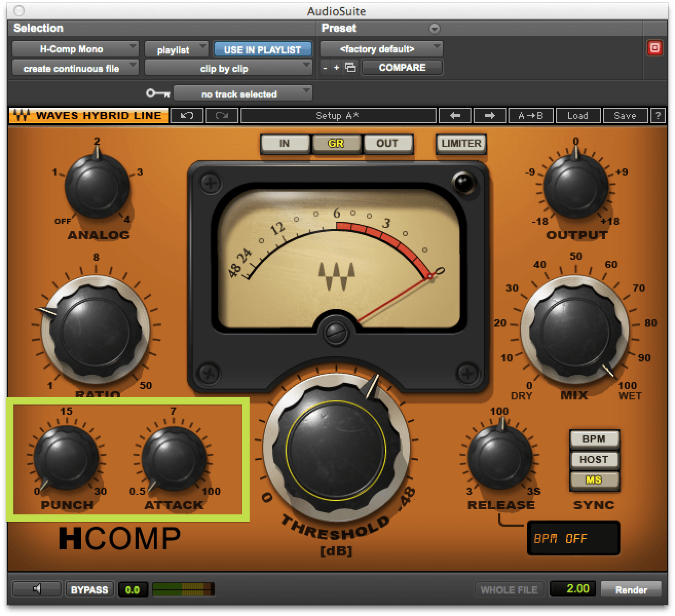675x616 pixels.
Task: Click the COMPARE button
Action: [x=402, y=68]
